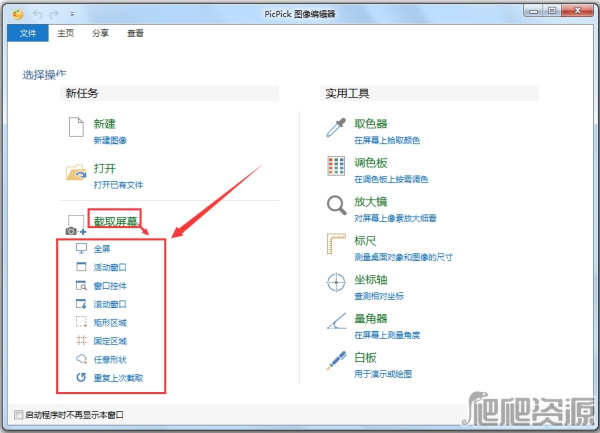Click the 调色板 color palette icon

point(336,166)
